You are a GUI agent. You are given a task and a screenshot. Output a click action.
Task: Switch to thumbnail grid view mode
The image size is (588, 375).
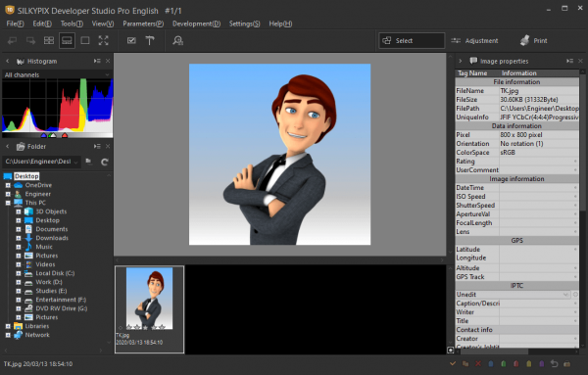click(49, 40)
